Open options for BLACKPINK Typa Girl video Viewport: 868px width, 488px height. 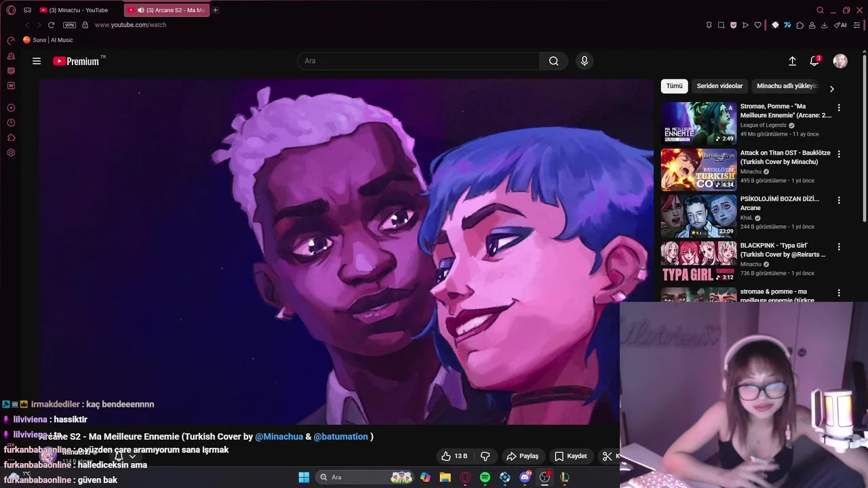tap(839, 247)
